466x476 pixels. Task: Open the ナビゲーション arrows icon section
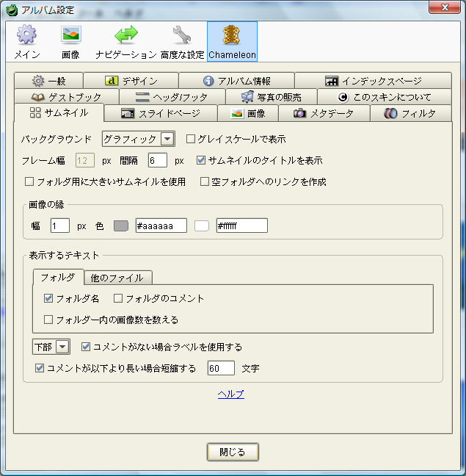(125, 42)
